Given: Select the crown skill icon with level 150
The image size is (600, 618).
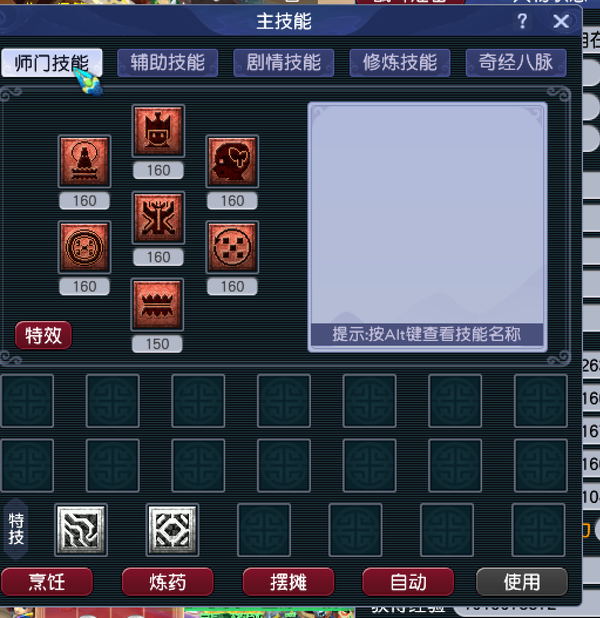Looking at the screenshot, I should click(x=157, y=305).
